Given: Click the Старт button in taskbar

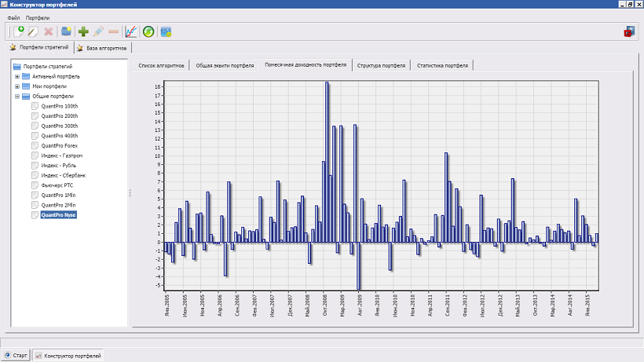Looking at the screenshot, I should point(16,356).
